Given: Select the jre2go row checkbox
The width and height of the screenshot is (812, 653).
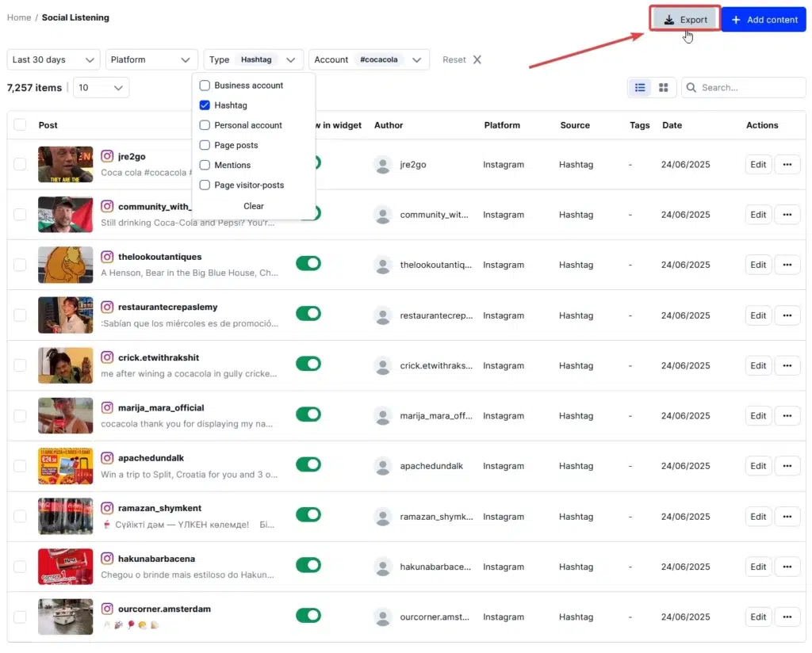Looking at the screenshot, I should pyautogui.click(x=20, y=164).
